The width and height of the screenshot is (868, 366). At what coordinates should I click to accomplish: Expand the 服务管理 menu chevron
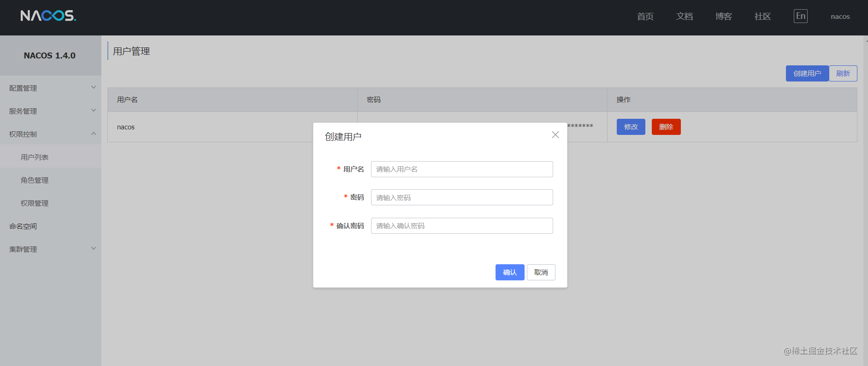(x=94, y=110)
